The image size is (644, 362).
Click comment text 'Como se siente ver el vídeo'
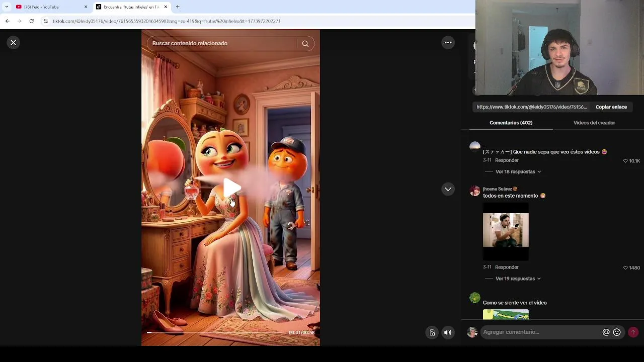515,303
